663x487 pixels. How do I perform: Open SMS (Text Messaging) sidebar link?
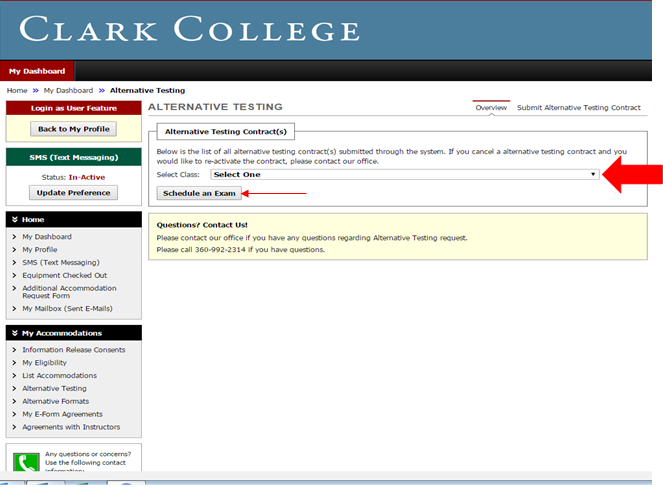61,263
